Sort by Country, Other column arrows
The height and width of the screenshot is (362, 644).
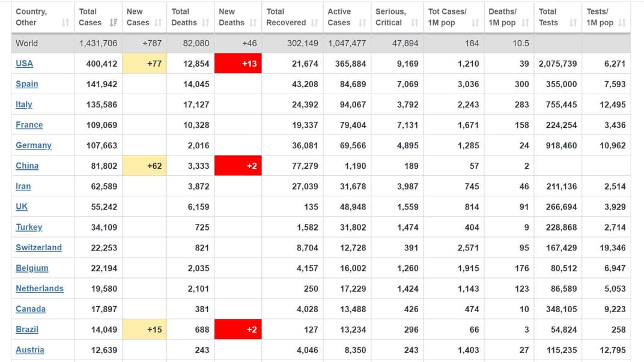(65, 23)
